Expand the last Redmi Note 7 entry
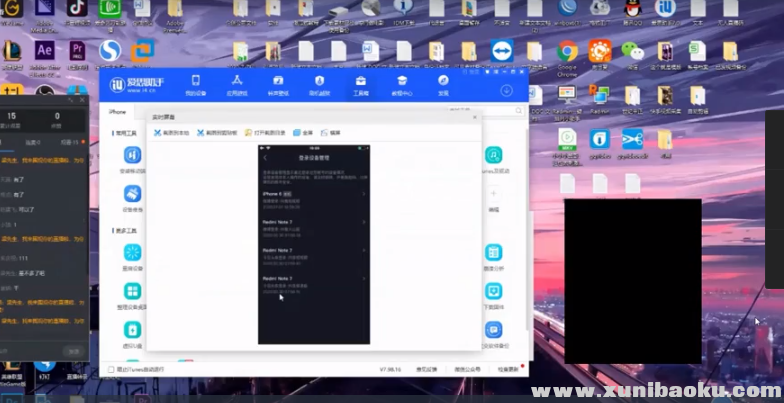 [363, 278]
